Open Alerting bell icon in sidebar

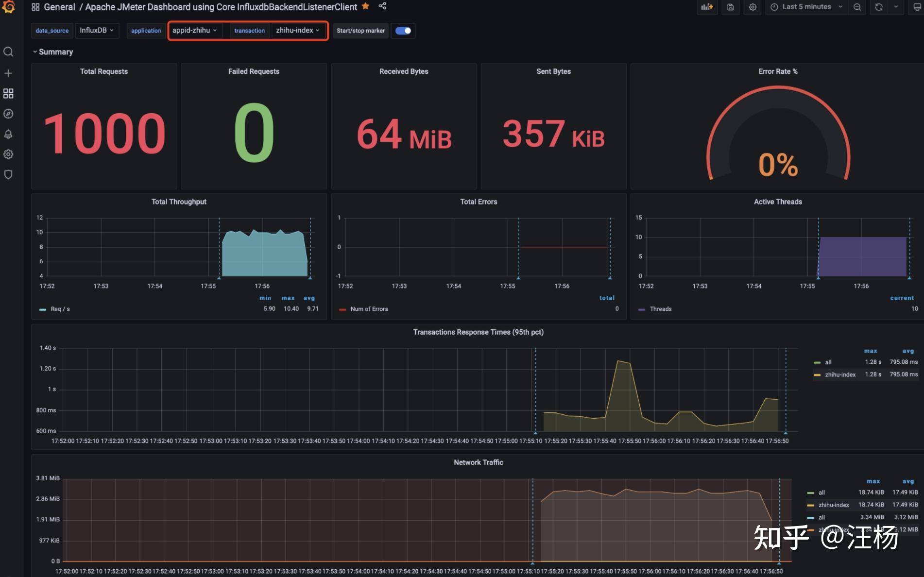pos(8,134)
